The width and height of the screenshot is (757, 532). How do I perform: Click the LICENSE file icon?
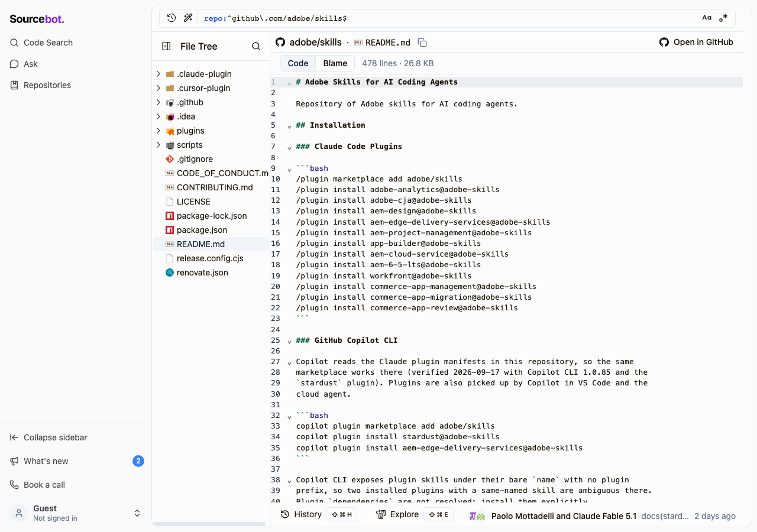click(170, 202)
